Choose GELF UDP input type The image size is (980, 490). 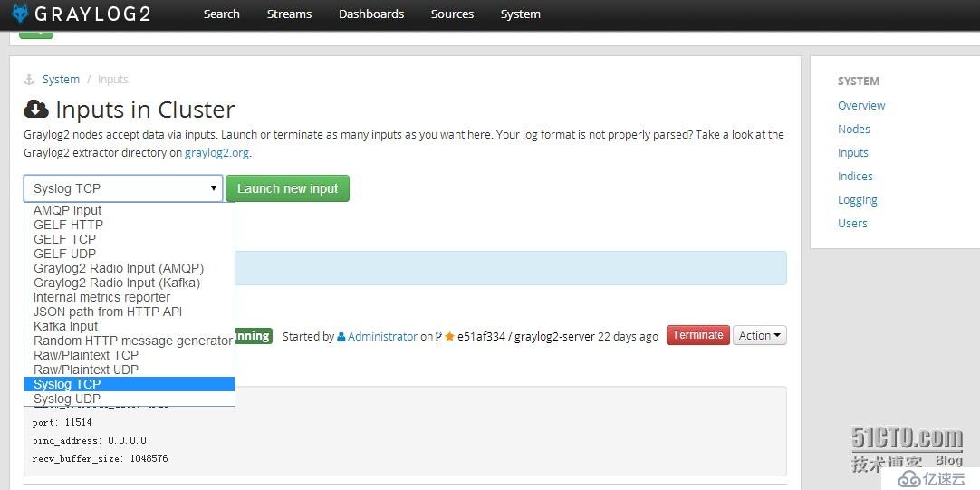coord(130,254)
